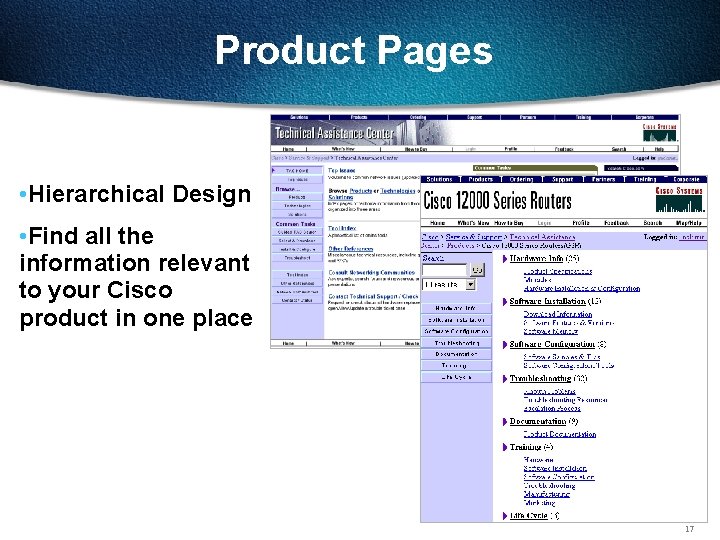
Task: Click Technologies link in Browse line
Action: [397, 191]
